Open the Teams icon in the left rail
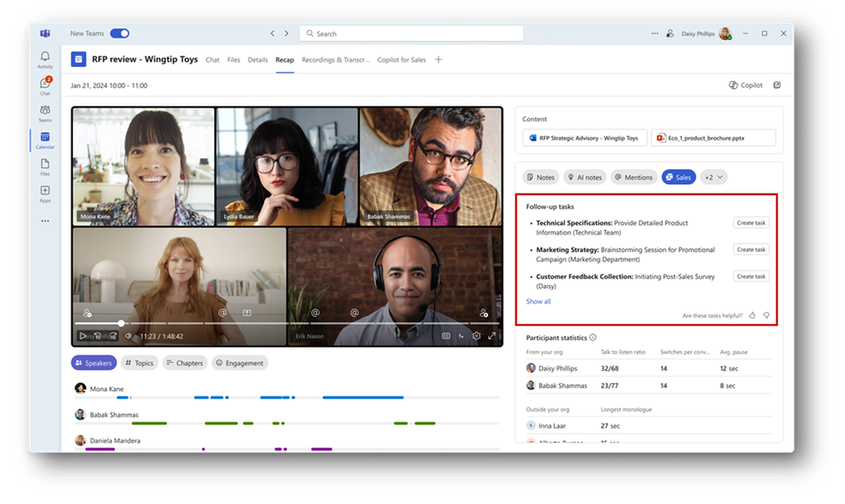Viewport: 845px width, 504px height. coord(46,112)
